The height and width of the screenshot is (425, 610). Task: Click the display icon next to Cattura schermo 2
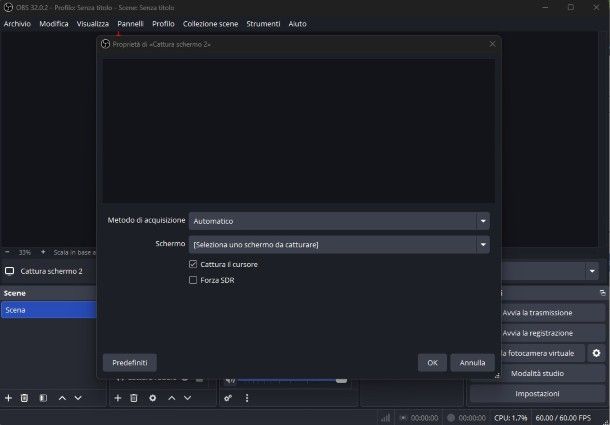point(9,271)
